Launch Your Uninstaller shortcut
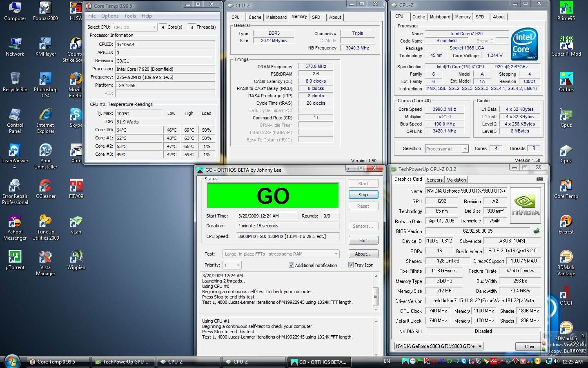This screenshot has height=368, width=588. click(45, 156)
